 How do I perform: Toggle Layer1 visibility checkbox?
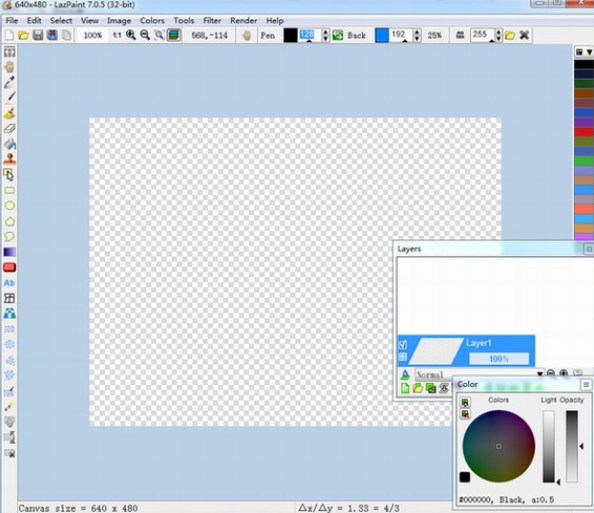tap(403, 345)
